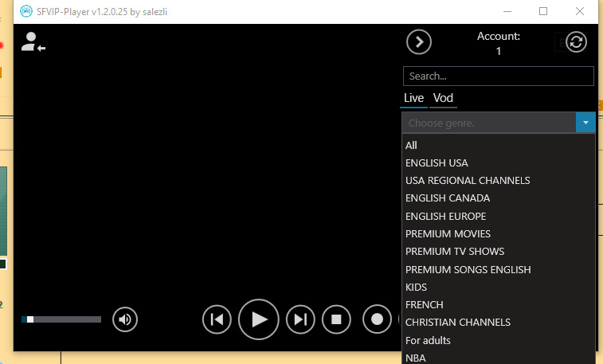This screenshot has height=364, width=603.
Task: Select KIDS genre
Action: [x=499, y=287]
